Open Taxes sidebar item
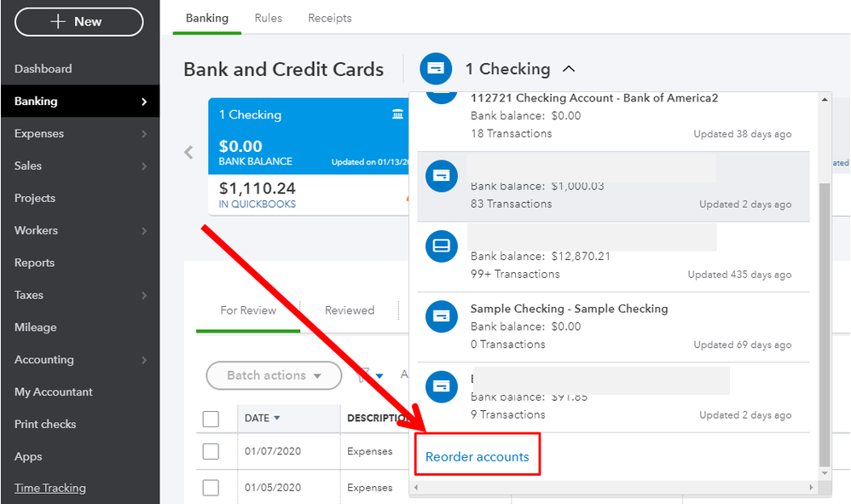The height and width of the screenshot is (504, 851). pyautogui.click(x=29, y=295)
